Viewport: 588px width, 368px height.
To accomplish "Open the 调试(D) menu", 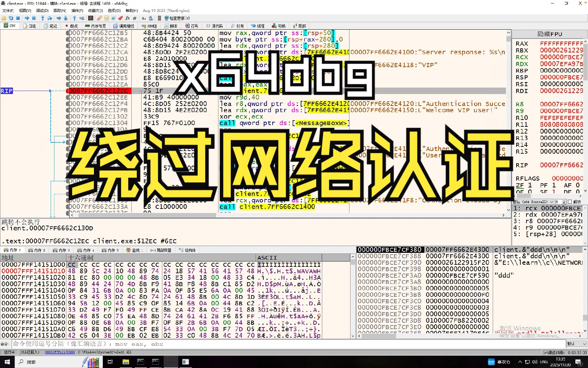I will point(42,11).
